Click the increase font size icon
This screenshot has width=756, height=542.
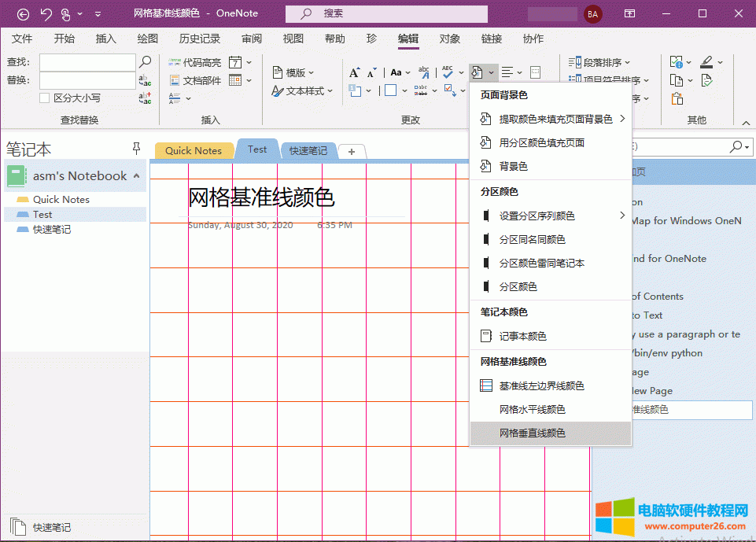tap(355, 72)
